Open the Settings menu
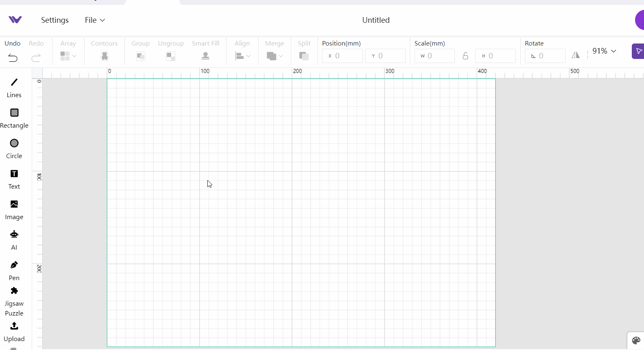Image resolution: width=644 pixels, height=350 pixels. 55,20
